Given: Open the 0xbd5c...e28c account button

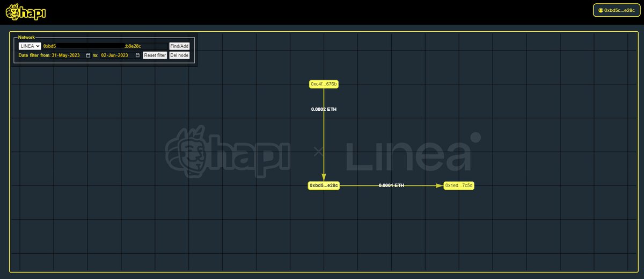Looking at the screenshot, I should point(616,10).
